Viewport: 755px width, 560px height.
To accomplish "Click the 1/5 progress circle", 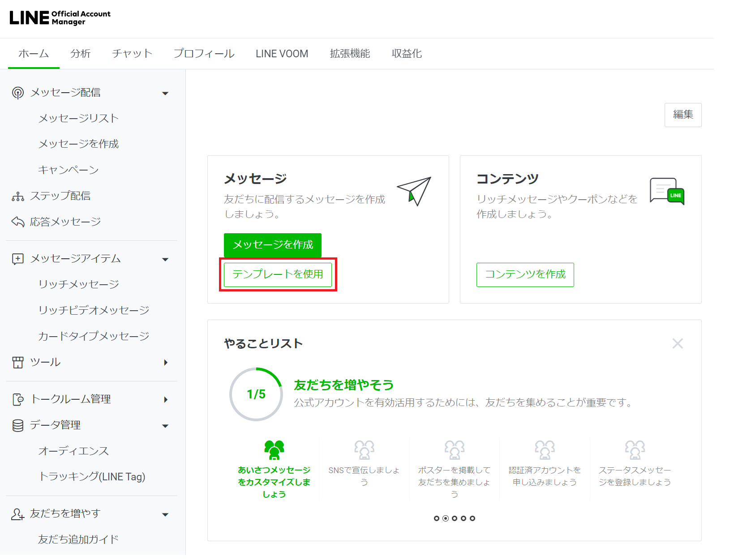I will 256,394.
